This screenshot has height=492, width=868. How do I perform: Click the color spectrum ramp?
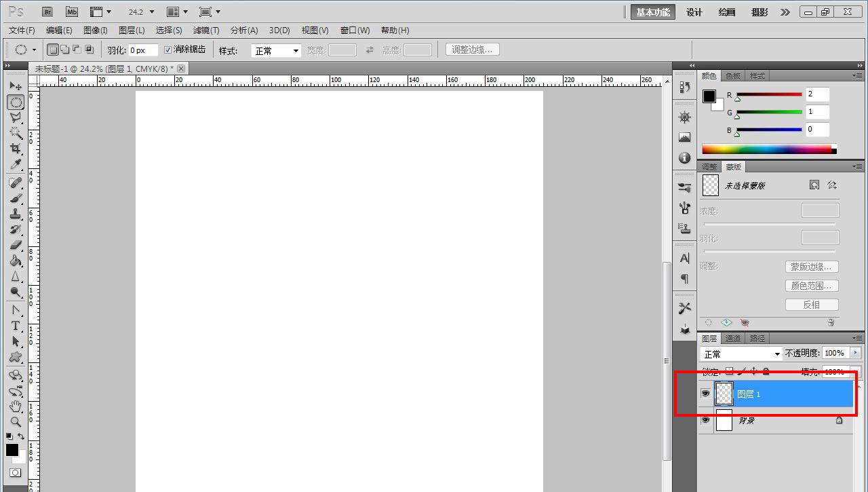coord(766,149)
